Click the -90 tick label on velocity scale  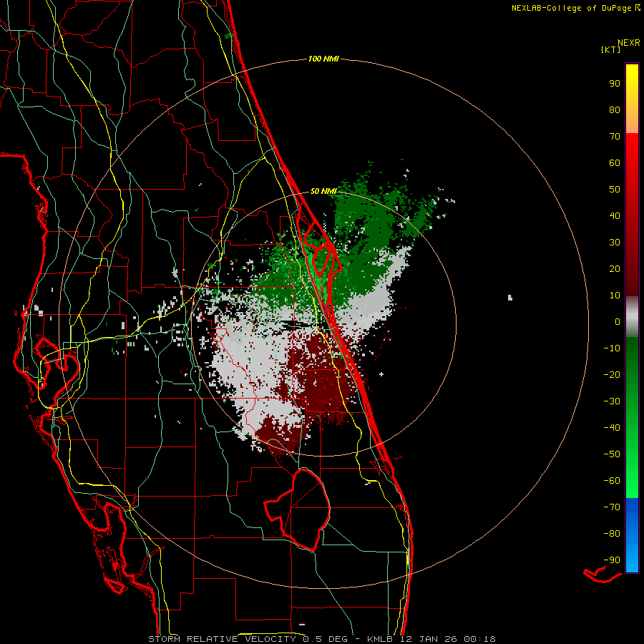(612, 560)
